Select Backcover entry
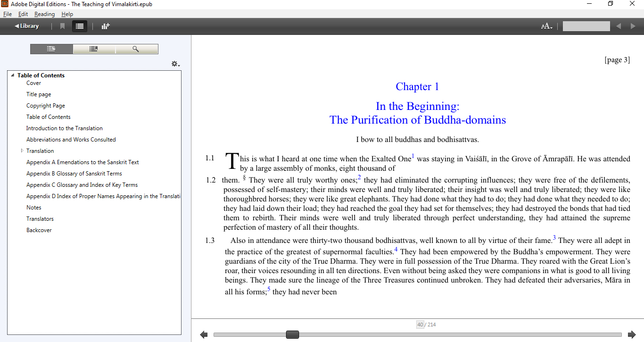 click(x=39, y=230)
